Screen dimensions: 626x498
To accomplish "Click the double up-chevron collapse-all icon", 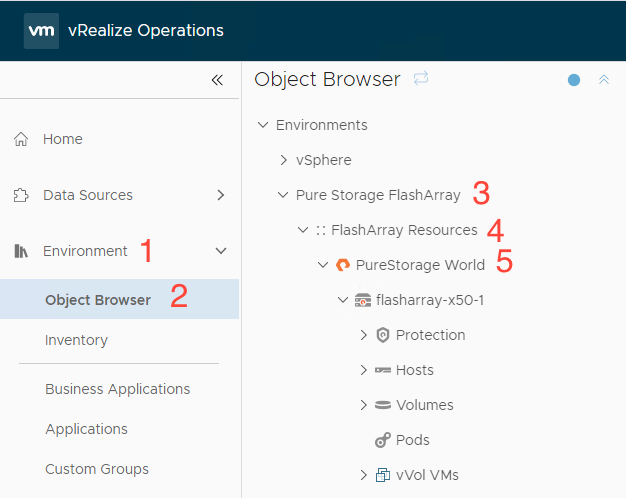I will click(604, 79).
